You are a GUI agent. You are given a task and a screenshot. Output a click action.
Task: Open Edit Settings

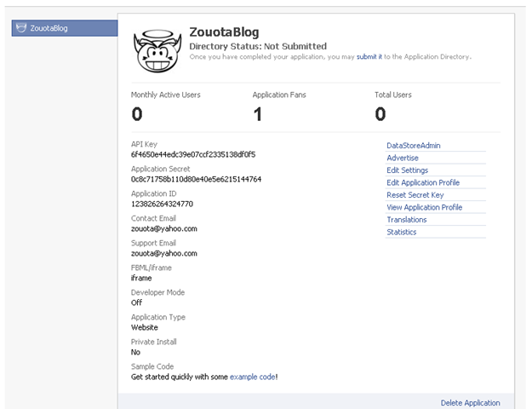point(407,170)
